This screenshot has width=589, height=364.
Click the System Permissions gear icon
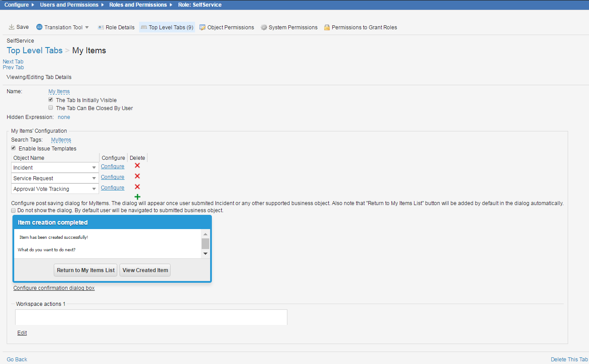264,28
